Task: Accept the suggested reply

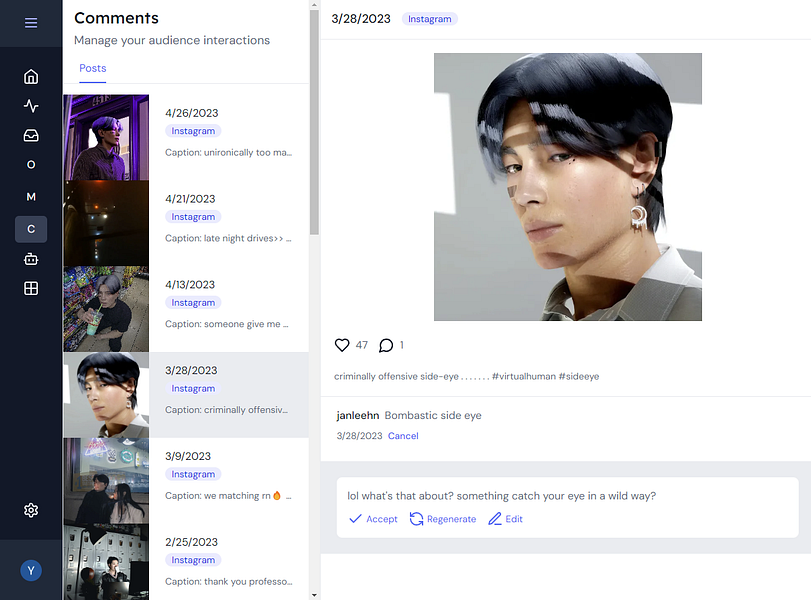Action: tap(372, 519)
